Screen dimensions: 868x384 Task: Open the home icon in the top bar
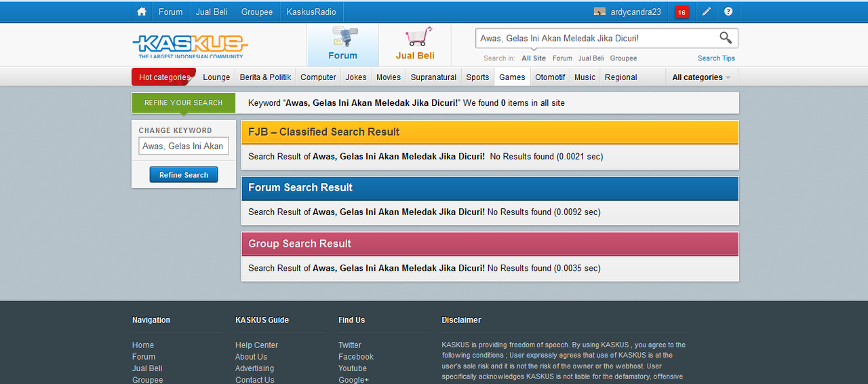(142, 12)
